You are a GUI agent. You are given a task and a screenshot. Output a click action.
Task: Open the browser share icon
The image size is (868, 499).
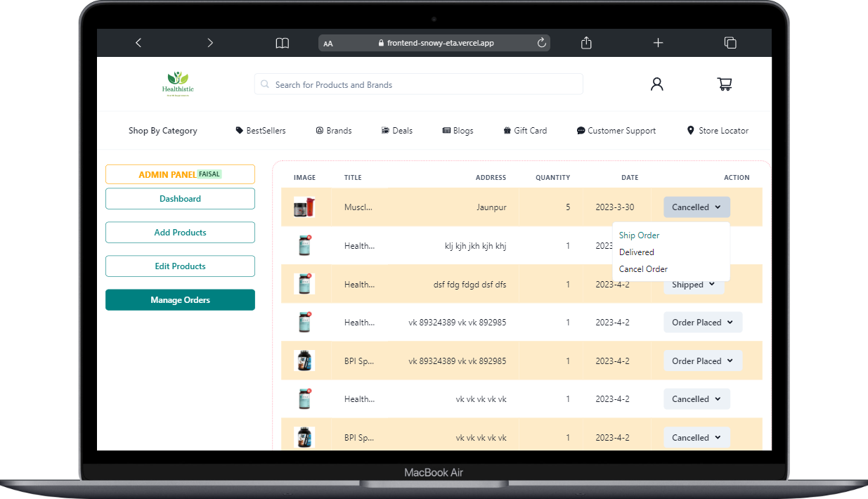tap(586, 43)
